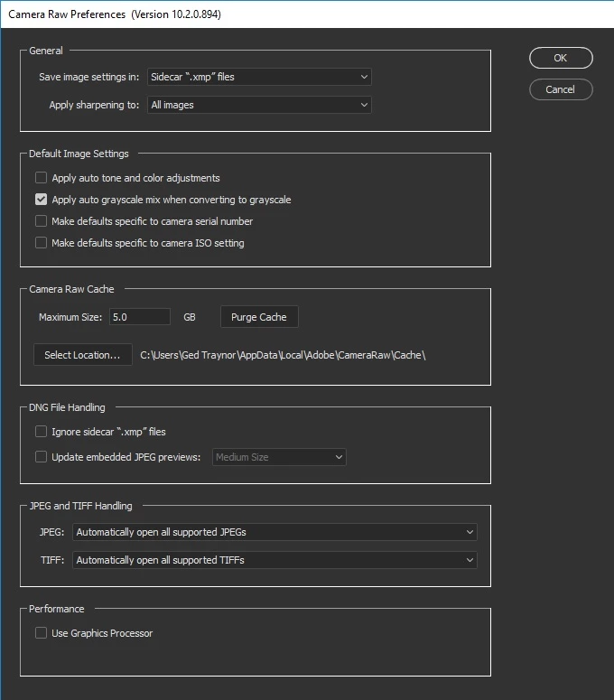Uncheck Apply auto grayscale mix when converting
Image resolution: width=614 pixels, height=700 pixels.
click(41, 200)
